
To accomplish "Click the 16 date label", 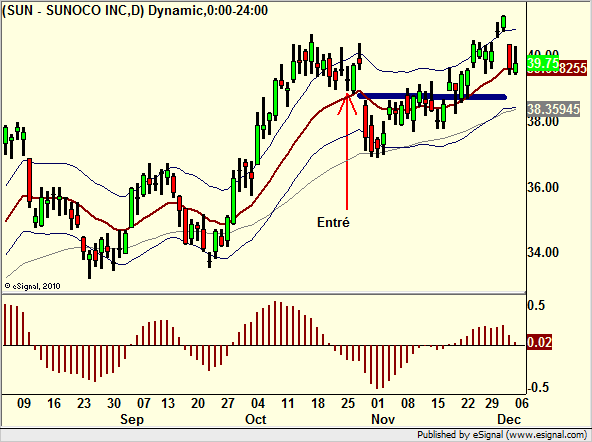I will click(54, 403).
